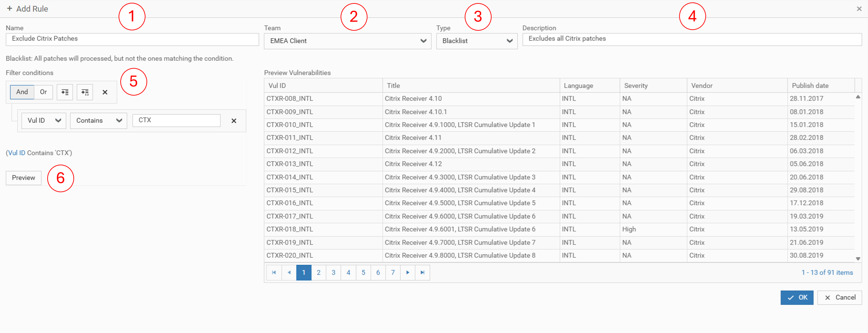The image size is (868, 333).
Task: Jump to the last page of results
Action: pyautogui.click(x=423, y=273)
